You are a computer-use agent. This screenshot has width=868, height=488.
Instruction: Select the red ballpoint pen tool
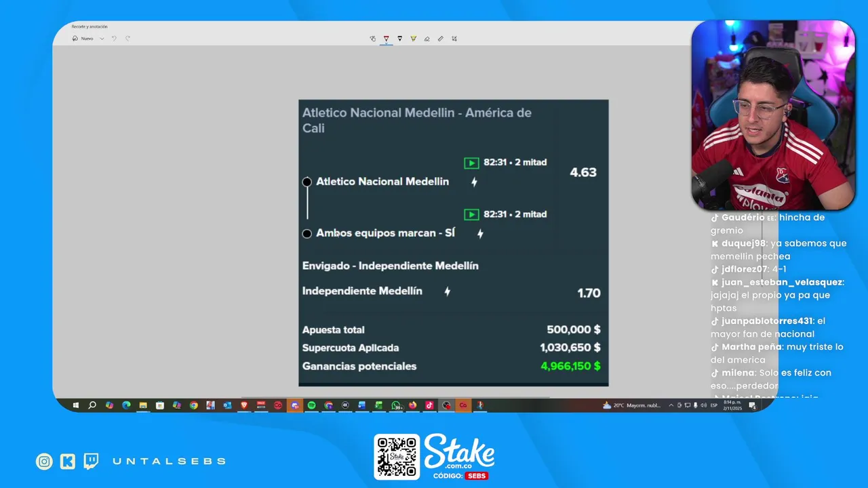[386, 39]
